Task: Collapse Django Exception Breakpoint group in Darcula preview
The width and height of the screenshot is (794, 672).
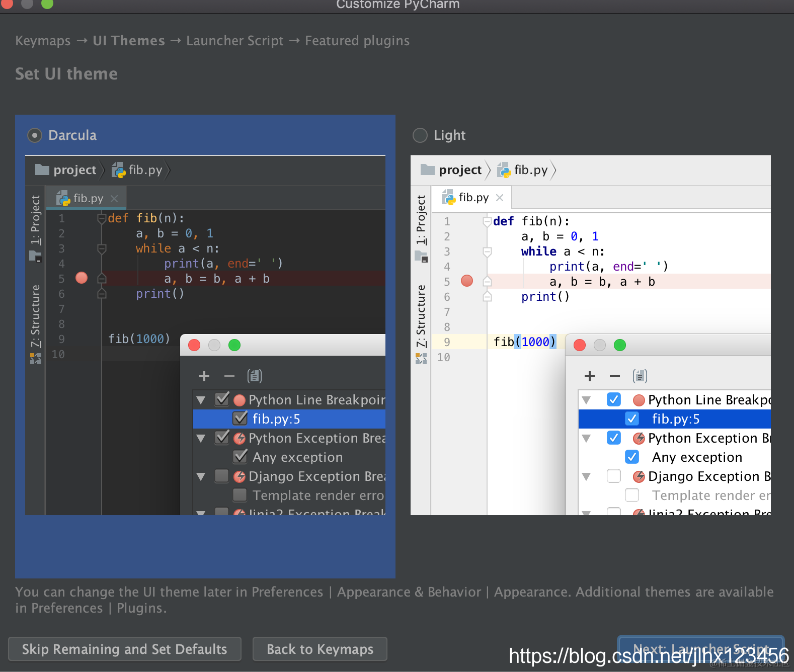Action: point(201,477)
